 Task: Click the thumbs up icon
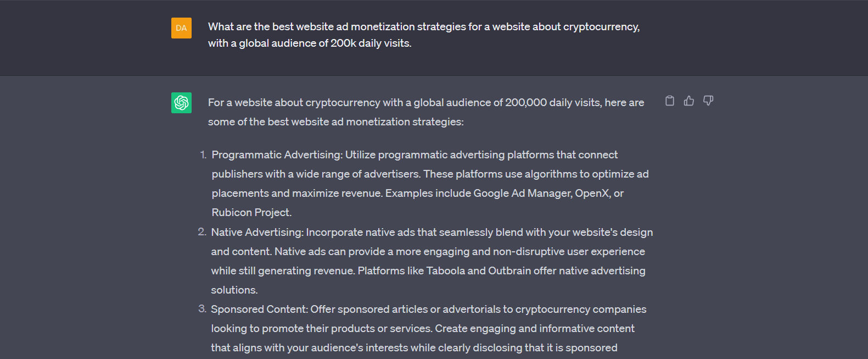pyautogui.click(x=689, y=101)
